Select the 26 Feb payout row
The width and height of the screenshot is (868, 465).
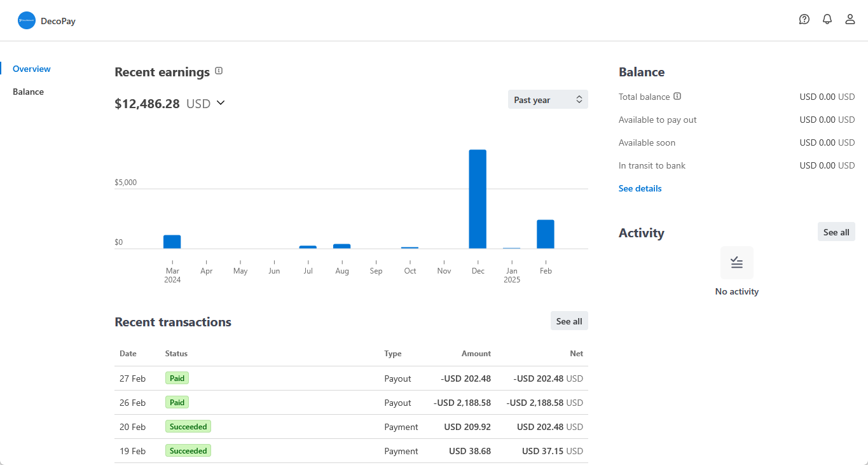coord(350,402)
